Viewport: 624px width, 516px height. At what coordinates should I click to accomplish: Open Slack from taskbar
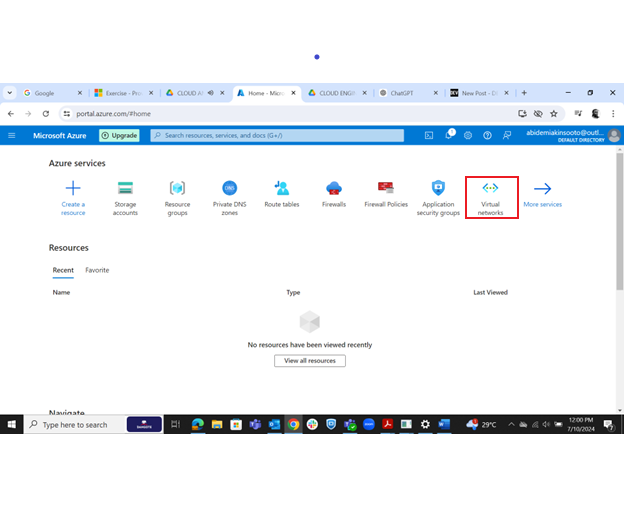point(312,424)
